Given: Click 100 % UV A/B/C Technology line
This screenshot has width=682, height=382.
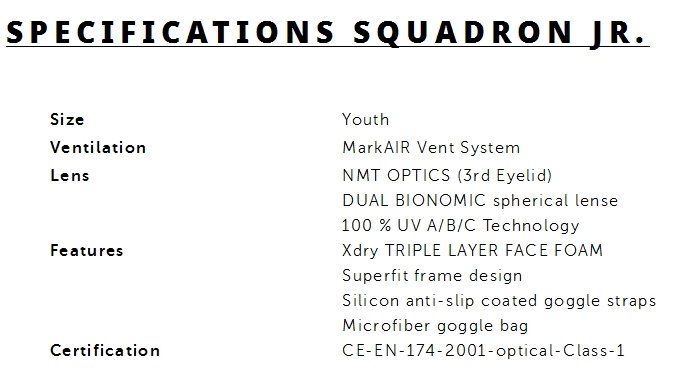Looking at the screenshot, I should tap(461, 225).
